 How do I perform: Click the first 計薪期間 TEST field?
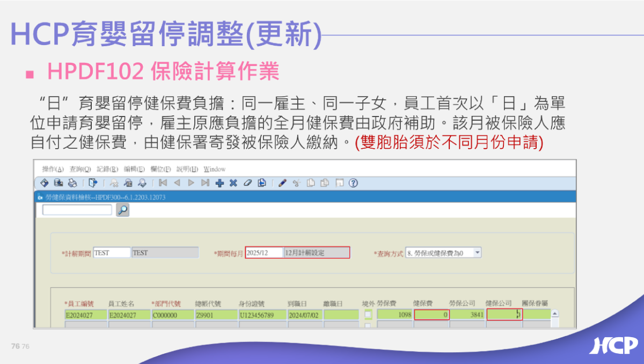[112, 252]
